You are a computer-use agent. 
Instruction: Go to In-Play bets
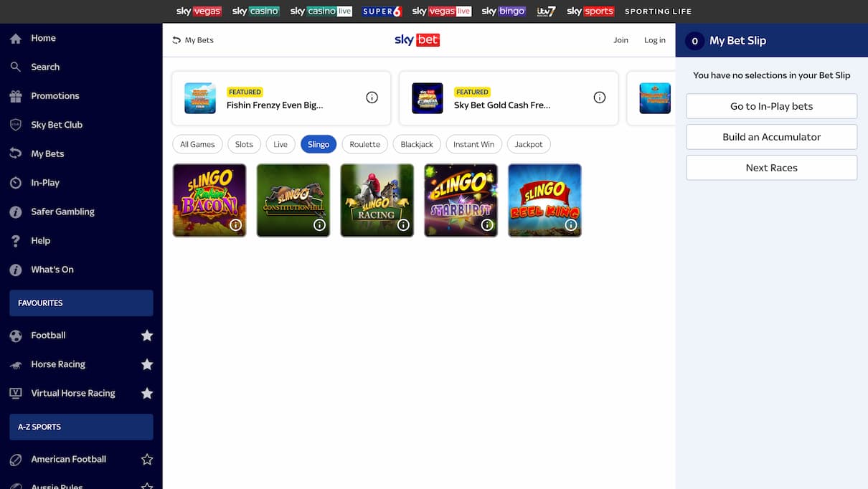click(772, 106)
